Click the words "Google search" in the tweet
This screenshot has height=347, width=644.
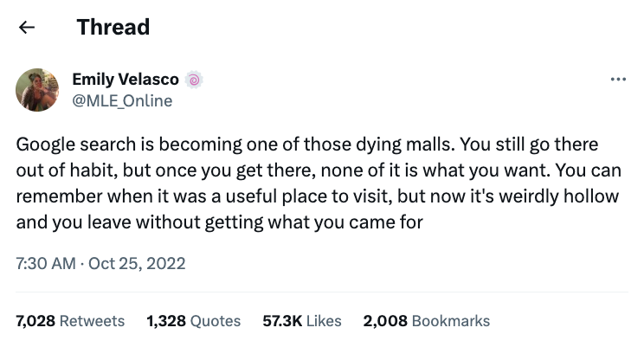(66, 144)
